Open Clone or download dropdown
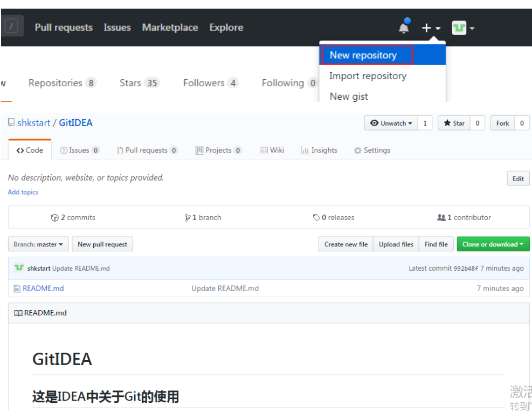 pos(493,244)
